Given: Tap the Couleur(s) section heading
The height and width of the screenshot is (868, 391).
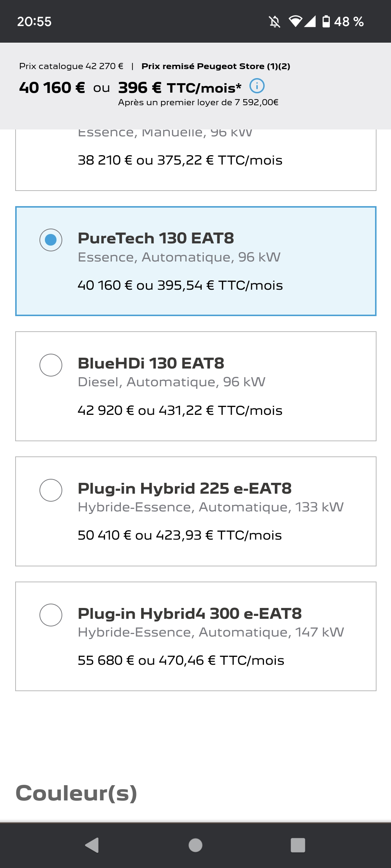Looking at the screenshot, I should pos(76,793).
